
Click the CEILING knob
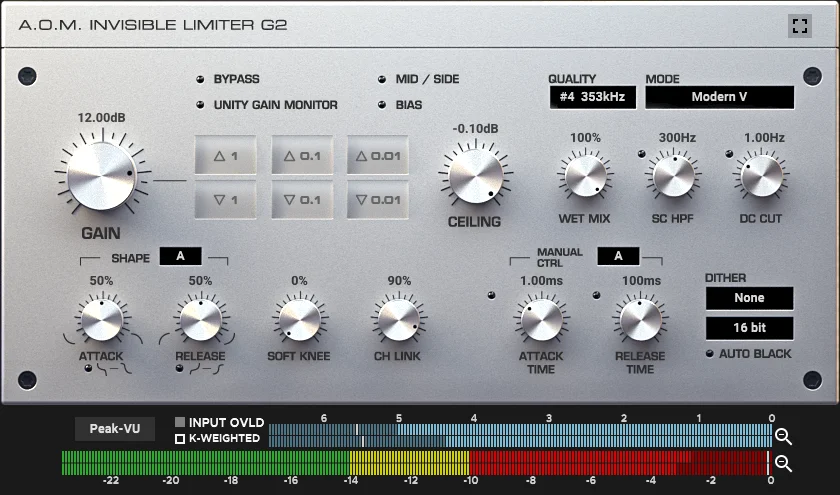pyautogui.click(x=476, y=176)
